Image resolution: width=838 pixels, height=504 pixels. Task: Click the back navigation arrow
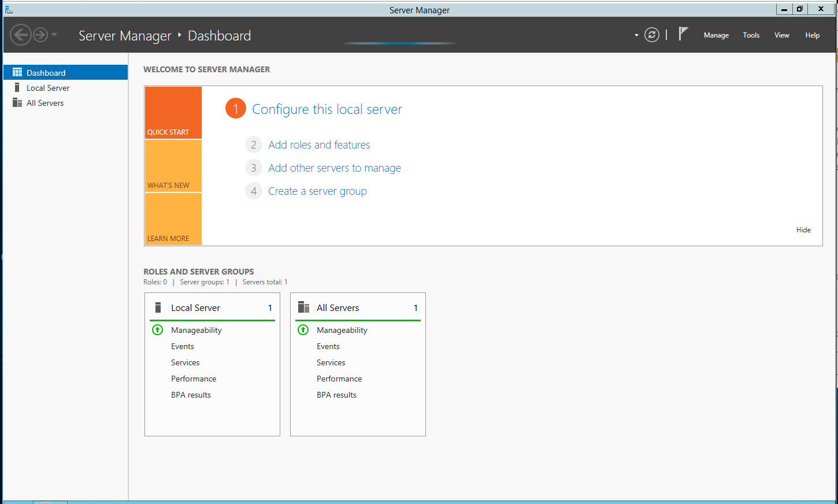[x=20, y=35]
